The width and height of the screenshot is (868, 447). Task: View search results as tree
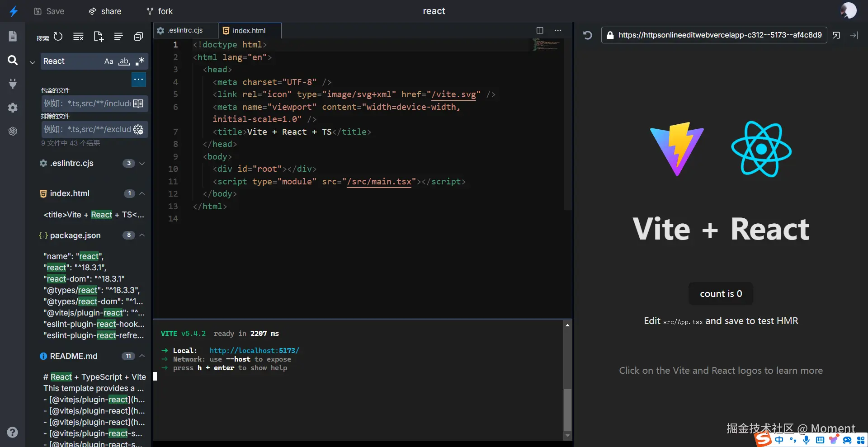[x=118, y=36]
